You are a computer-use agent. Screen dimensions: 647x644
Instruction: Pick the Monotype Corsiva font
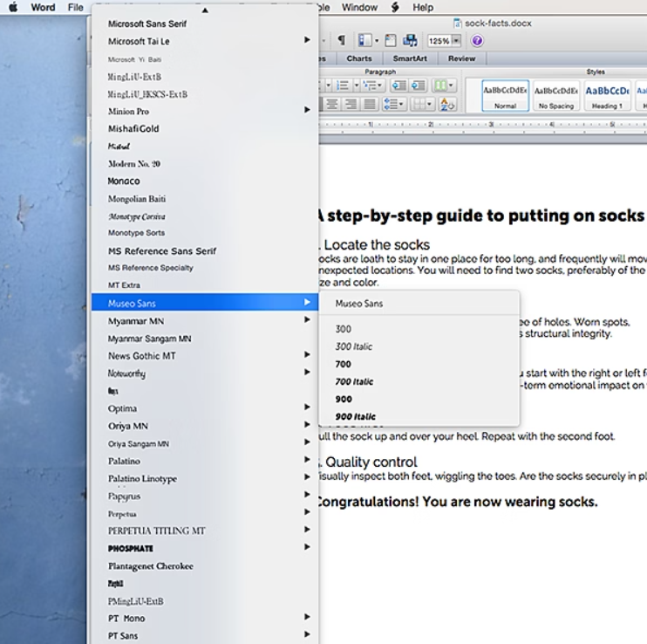point(205,216)
